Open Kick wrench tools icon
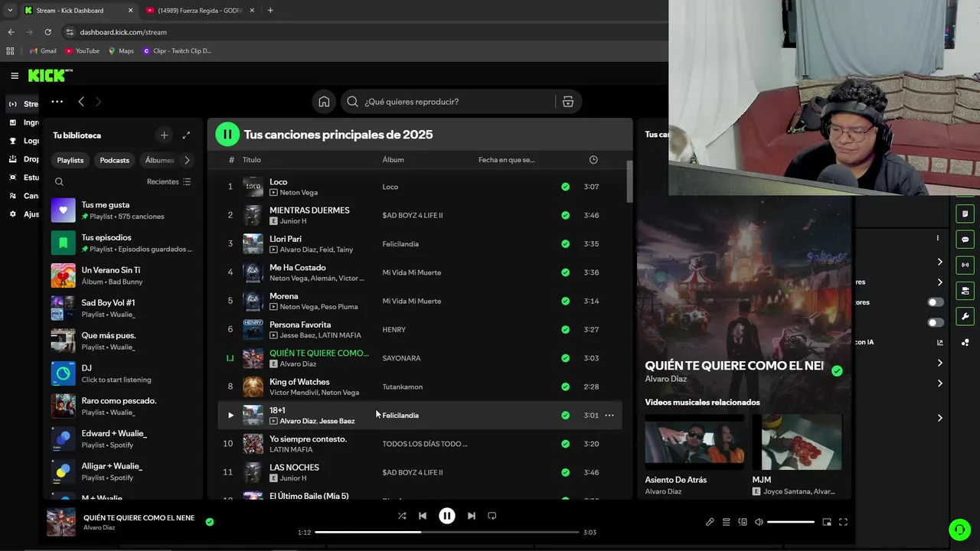The image size is (980, 551). (x=965, y=316)
